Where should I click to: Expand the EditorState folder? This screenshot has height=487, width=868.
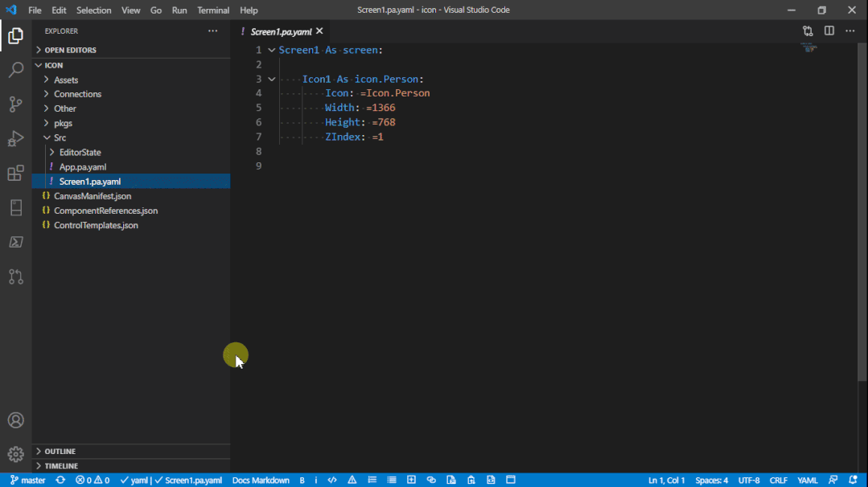pyautogui.click(x=80, y=152)
